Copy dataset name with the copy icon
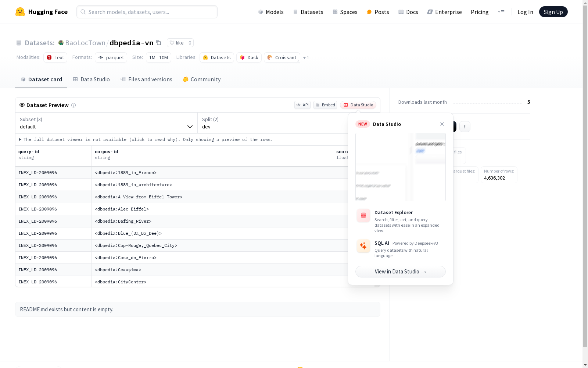 point(158,43)
